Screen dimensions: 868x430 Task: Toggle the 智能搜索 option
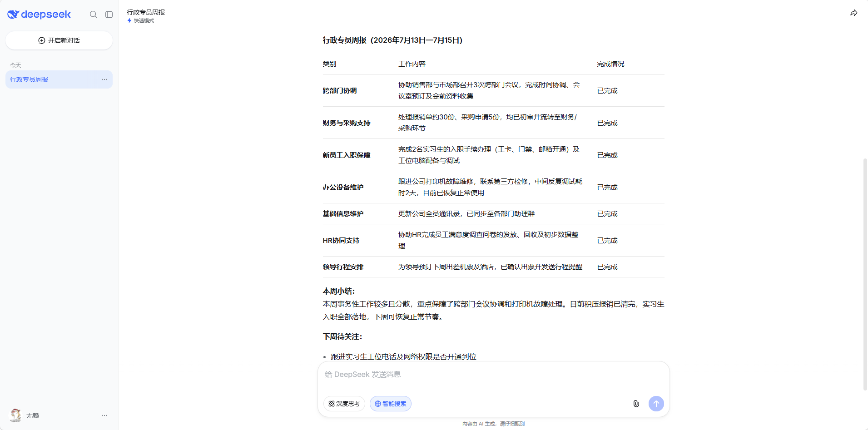[x=391, y=404]
